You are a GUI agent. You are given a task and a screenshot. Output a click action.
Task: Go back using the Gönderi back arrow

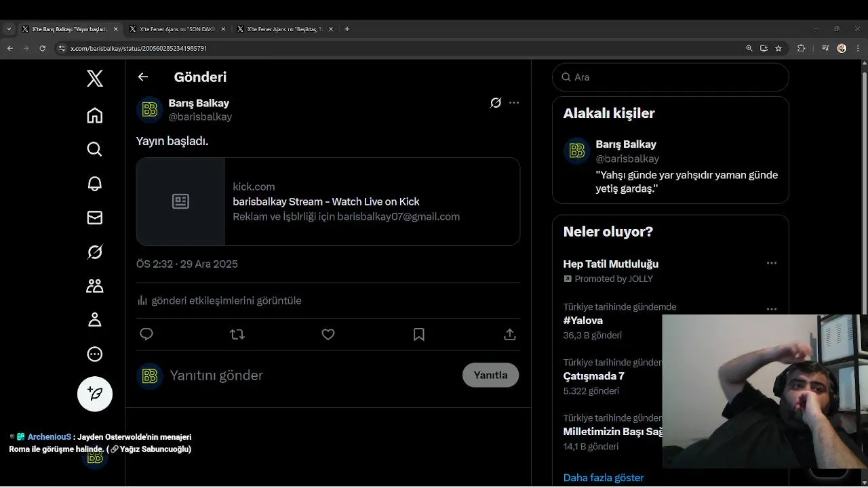[x=143, y=77]
